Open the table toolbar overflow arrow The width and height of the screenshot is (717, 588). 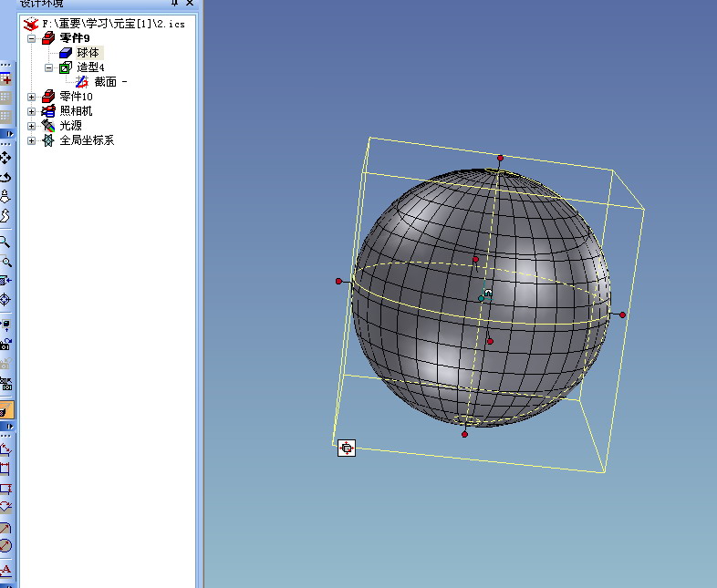[9, 134]
